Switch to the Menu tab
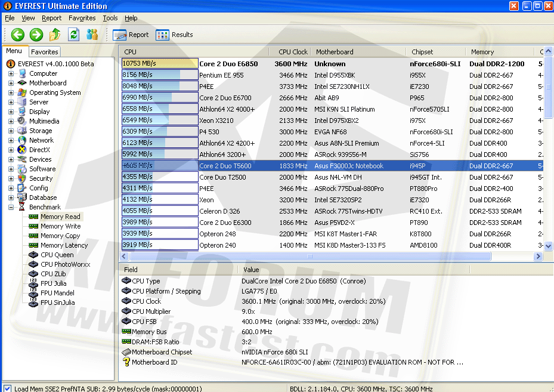This screenshot has height=392, width=554. [x=14, y=51]
